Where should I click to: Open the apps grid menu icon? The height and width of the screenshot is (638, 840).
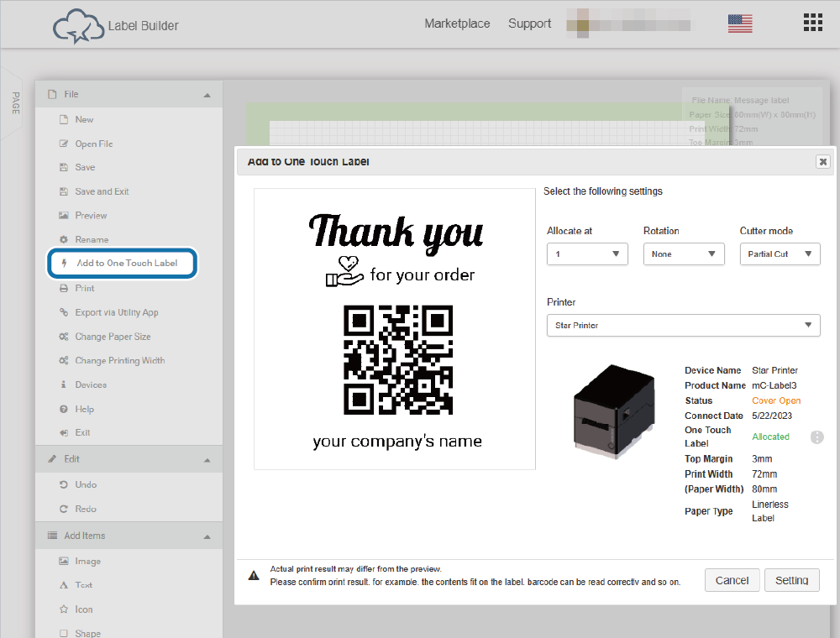812,23
